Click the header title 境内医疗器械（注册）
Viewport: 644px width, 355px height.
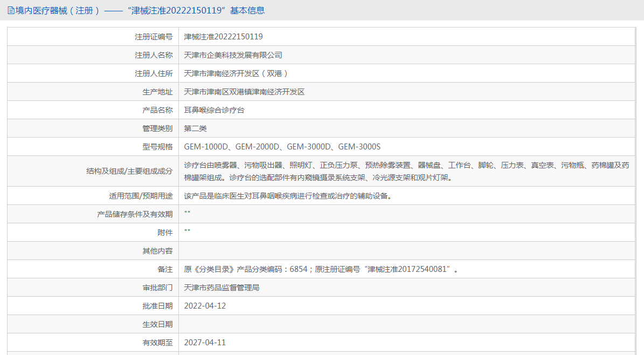click(x=58, y=10)
